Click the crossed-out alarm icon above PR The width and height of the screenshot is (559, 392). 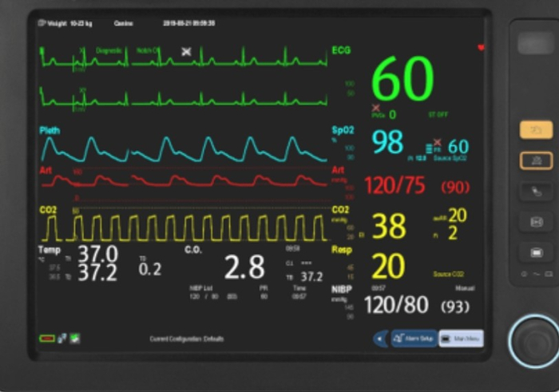438,143
